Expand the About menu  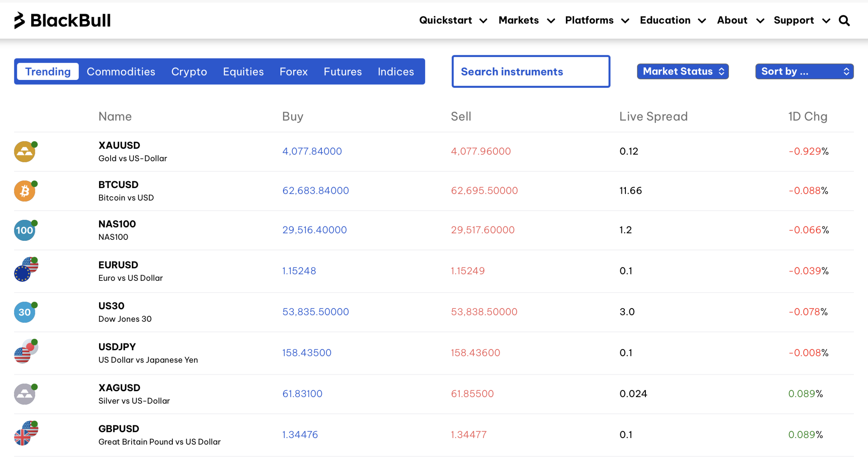pos(741,20)
